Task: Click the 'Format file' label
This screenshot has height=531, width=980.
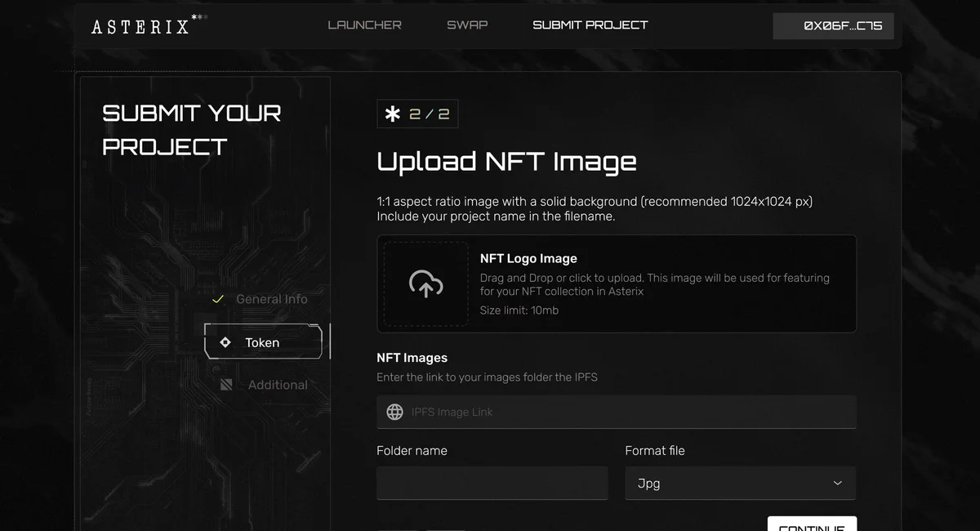Action: pos(655,451)
